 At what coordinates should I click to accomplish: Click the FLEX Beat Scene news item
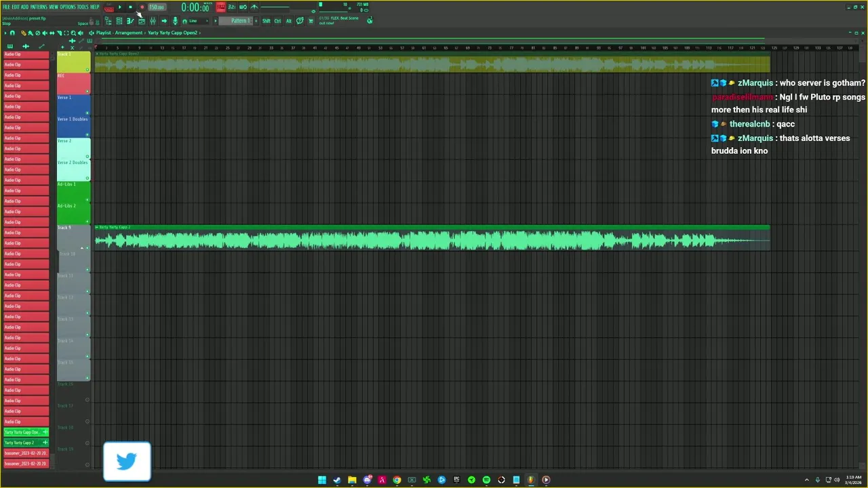[x=339, y=20]
